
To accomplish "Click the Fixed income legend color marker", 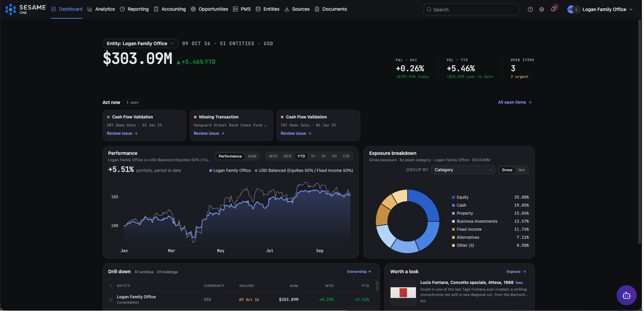I will (x=453, y=229).
